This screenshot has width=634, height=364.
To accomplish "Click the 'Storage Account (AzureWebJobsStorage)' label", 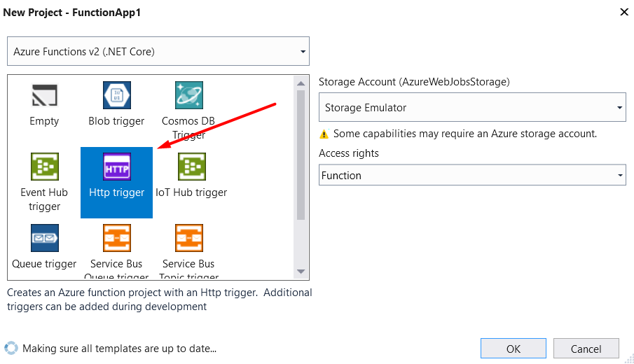I will pos(414,82).
